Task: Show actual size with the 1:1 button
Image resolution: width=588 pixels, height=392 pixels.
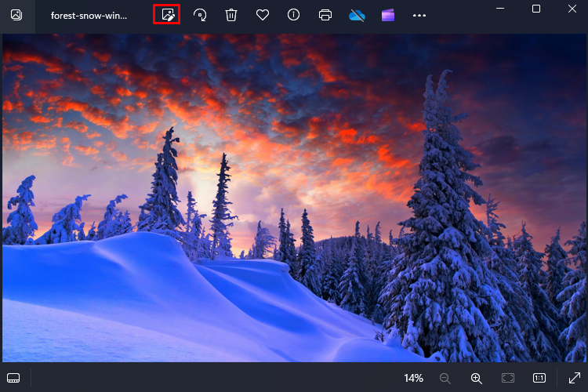Action: click(x=539, y=378)
